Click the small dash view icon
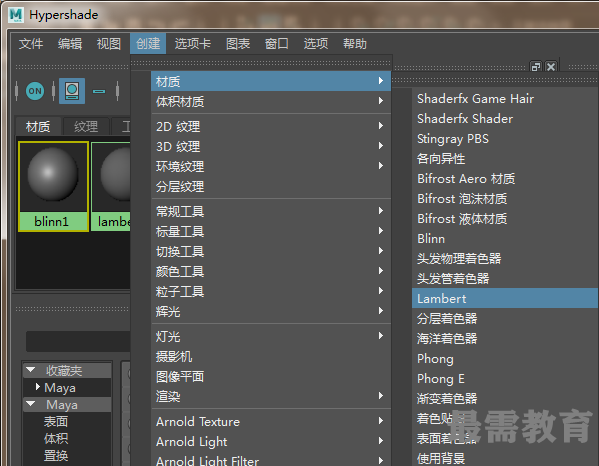 (x=99, y=91)
